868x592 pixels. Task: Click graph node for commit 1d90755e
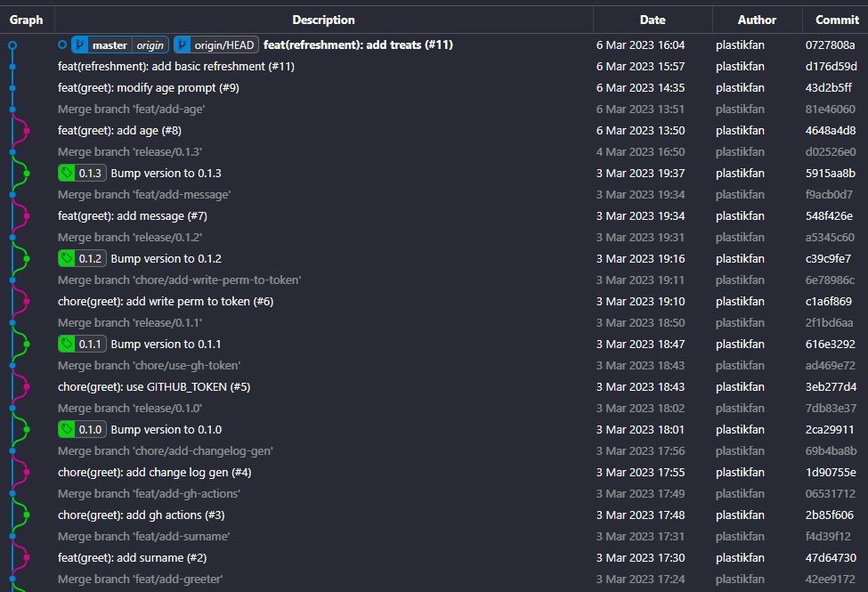[27, 473]
